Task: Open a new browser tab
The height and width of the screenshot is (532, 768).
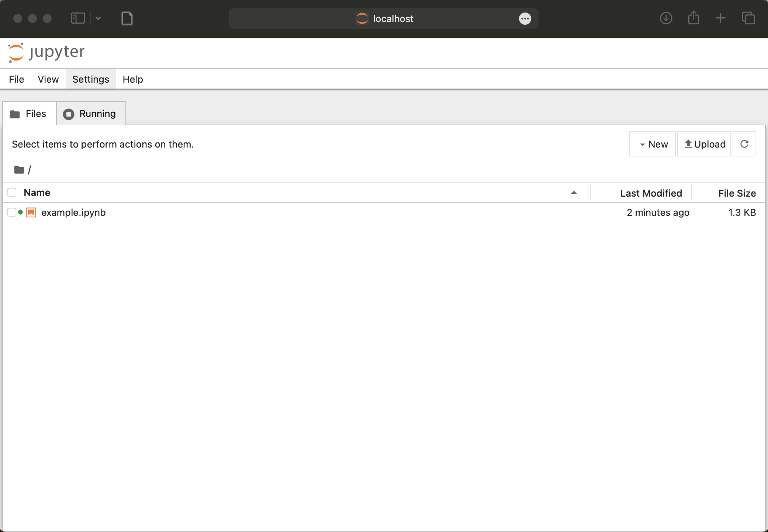Action: [720, 18]
